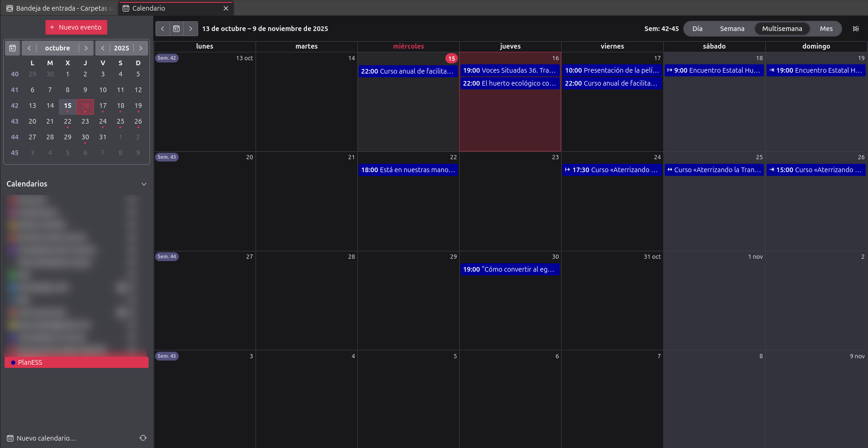
Task: Go to previous period in calendar toolbar
Action: tap(162, 29)
